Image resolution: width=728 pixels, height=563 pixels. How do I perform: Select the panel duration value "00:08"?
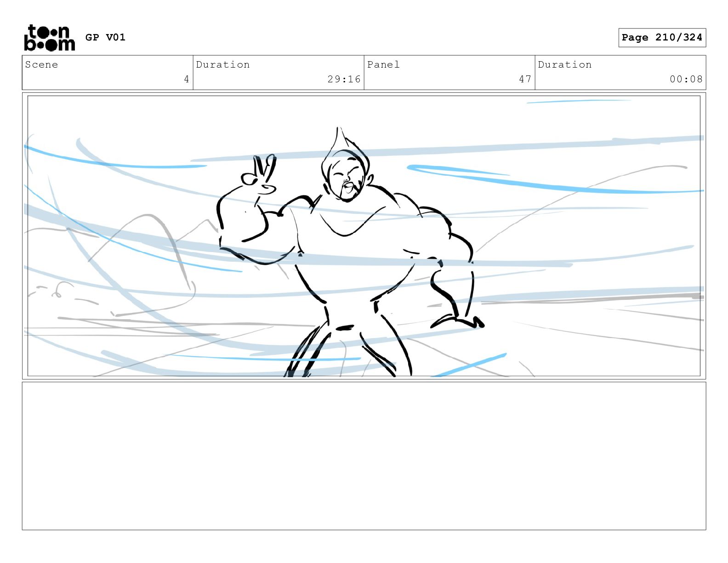click(686, 79)
